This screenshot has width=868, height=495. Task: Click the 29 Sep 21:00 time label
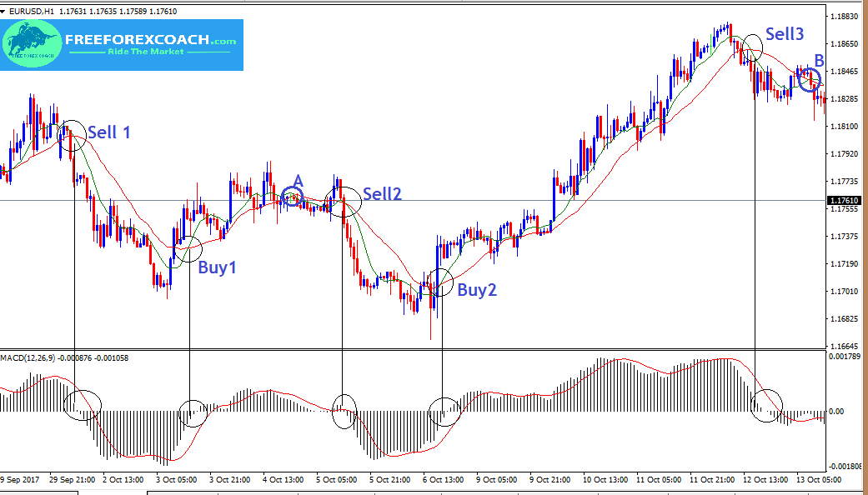(73, 480)
